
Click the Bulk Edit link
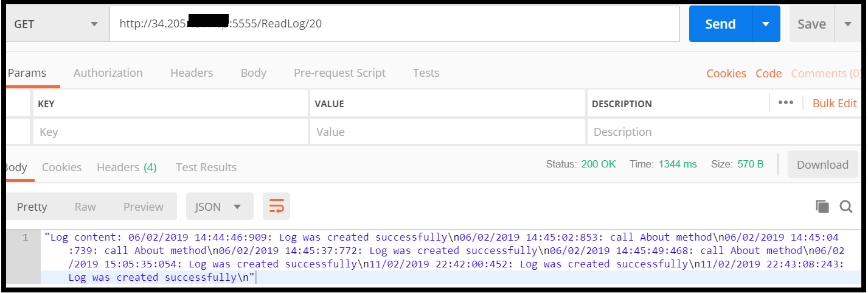point(835,103)
